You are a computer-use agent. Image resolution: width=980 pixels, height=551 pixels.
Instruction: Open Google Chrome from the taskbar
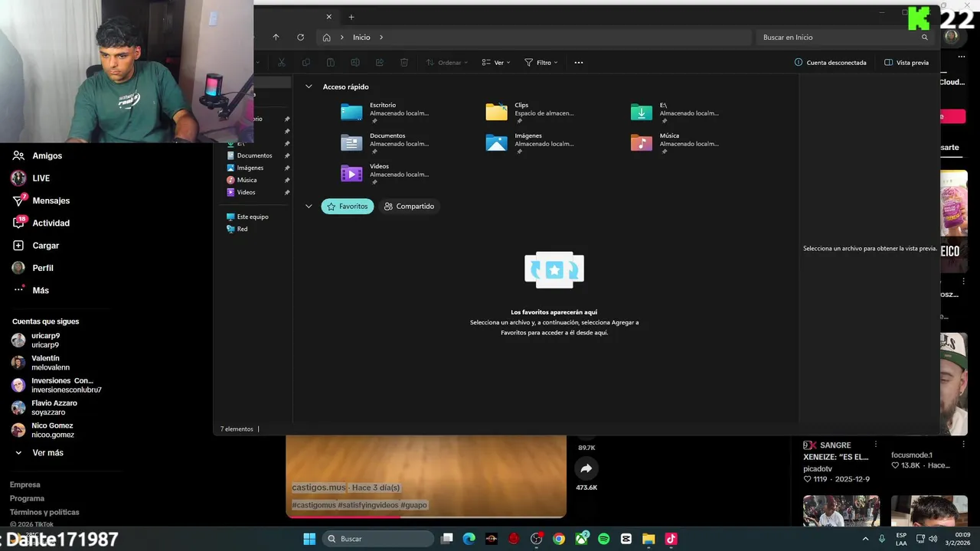(559, 539)
